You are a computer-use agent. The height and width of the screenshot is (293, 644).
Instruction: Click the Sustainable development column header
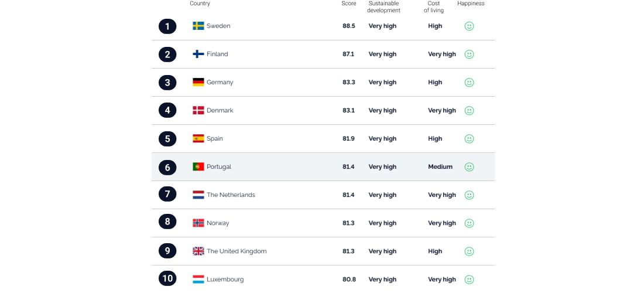point(383,6)
